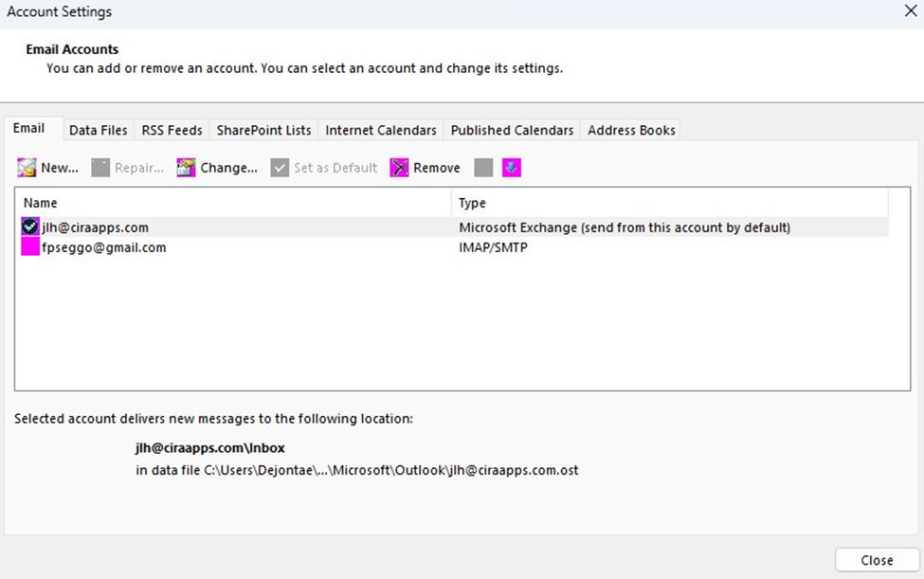This screenshot has height=579, width=924.
Task: Click the Type column header
Action: pos(669,203)
